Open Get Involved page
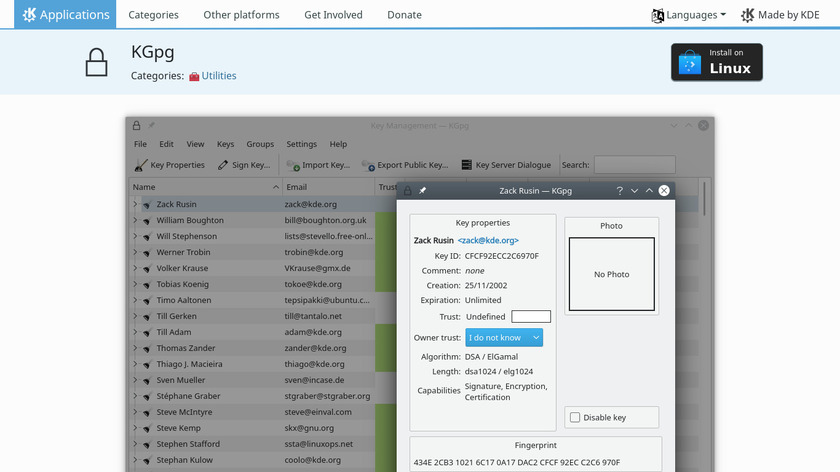 click(x=333, y=15)
